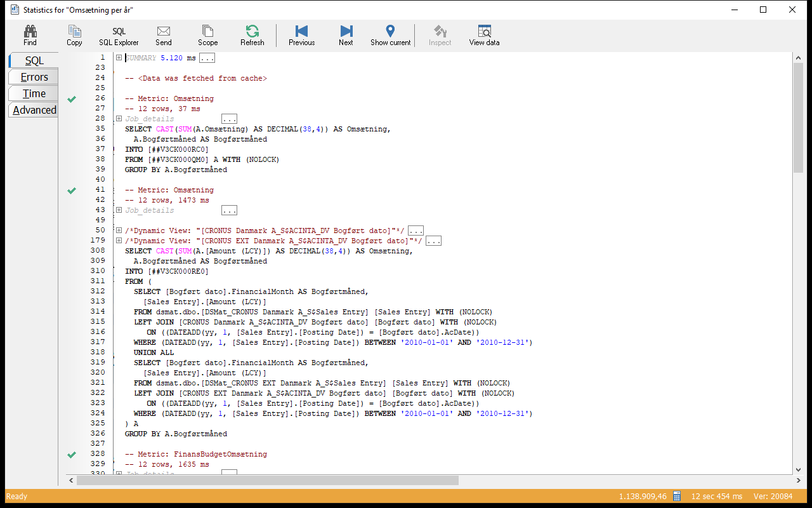This screenshot has height=508, width=812.
Task: Click the 'Data was fetched from cache' comment
Action: coord(196,78)
